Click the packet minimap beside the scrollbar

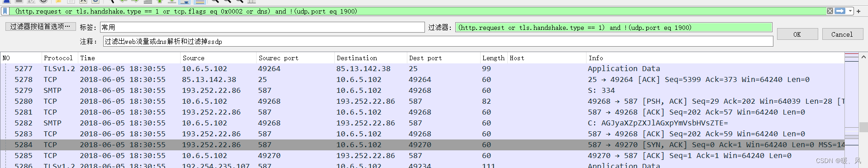click(852, 110)
